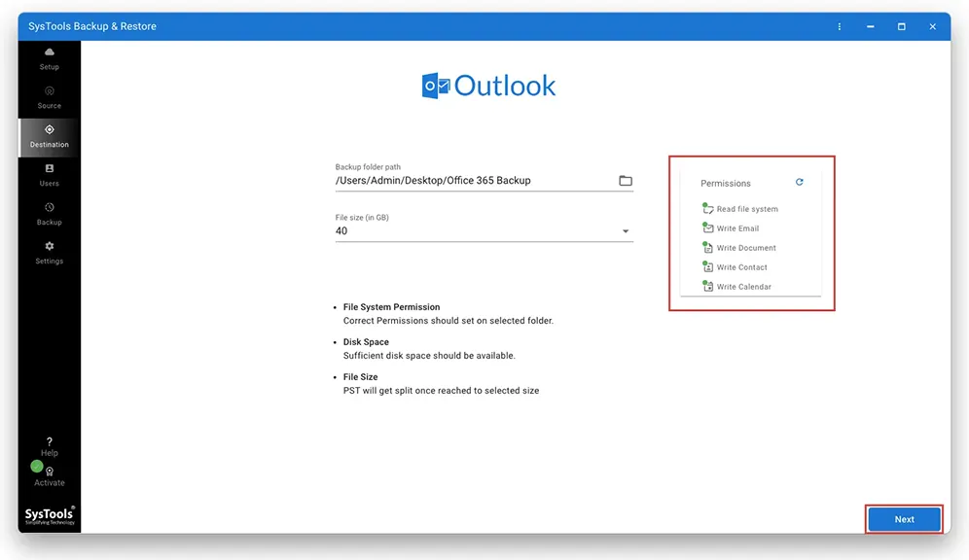Go to the Source step
The height and width of the screenshot is (560, 969).
click(50, 98)
